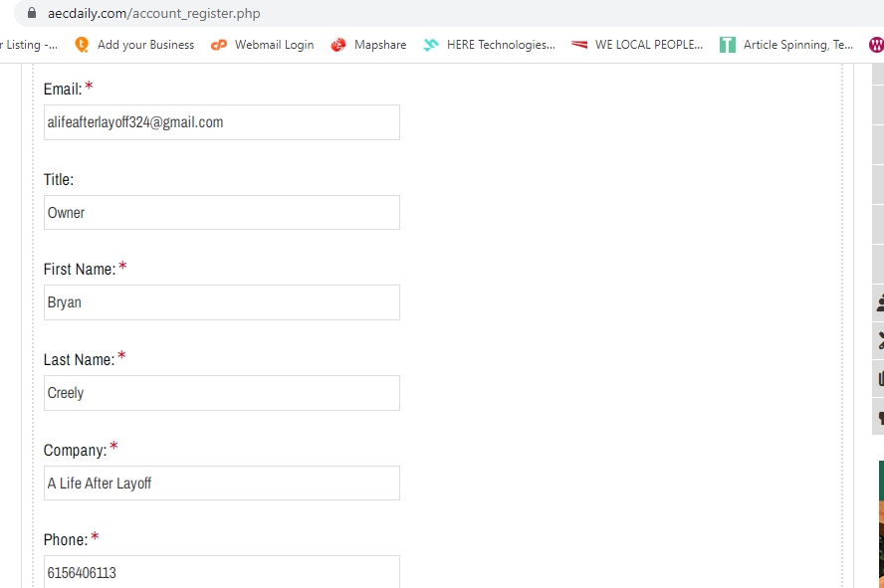Screen dimensions: 884x588
Task: Open the Webmail Login bookmark
Action: click(x=263, y=45)
